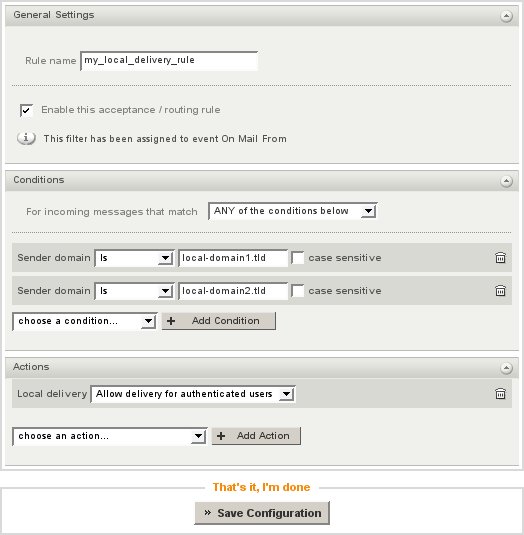
Task: Check case sensitive for local-domain2.tld
Action: pos(297,291)
